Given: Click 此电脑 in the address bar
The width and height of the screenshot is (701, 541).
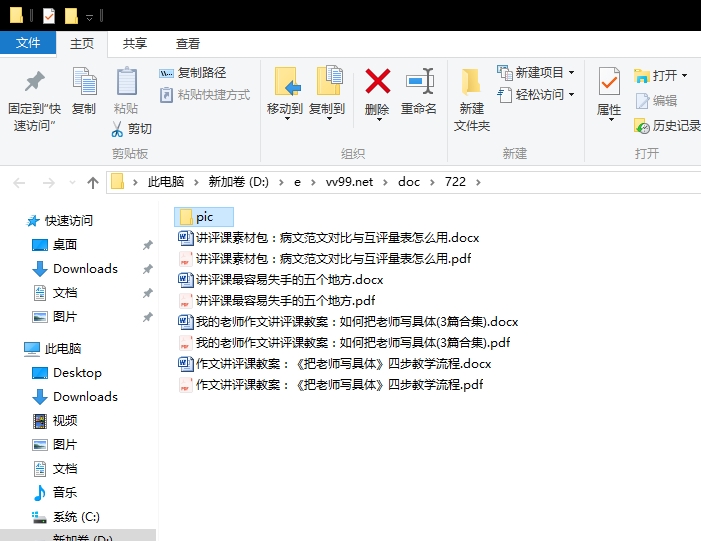Looking at the screenshot, I should (x=166, y=182).
